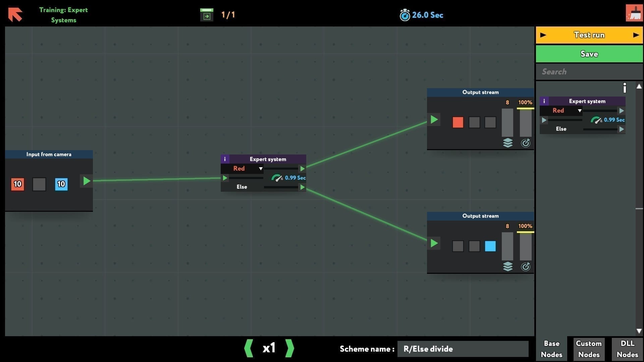Screen dimensions: 644x362
Task: Click the speed gauge icon in Expert system node
Action: 277,178
